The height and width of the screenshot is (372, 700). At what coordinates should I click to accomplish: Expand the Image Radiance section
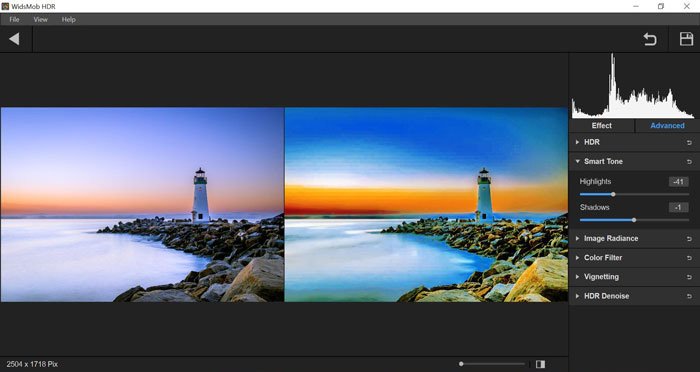click(x=577, y=238)
